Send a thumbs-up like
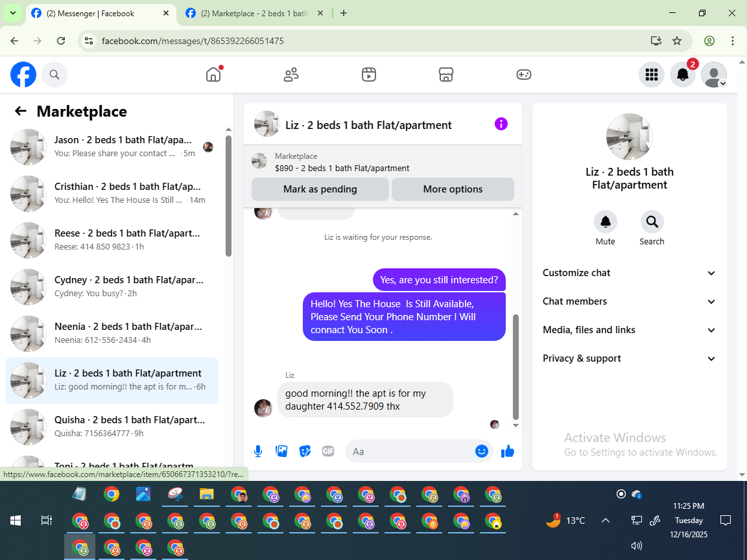 point(508,451)
